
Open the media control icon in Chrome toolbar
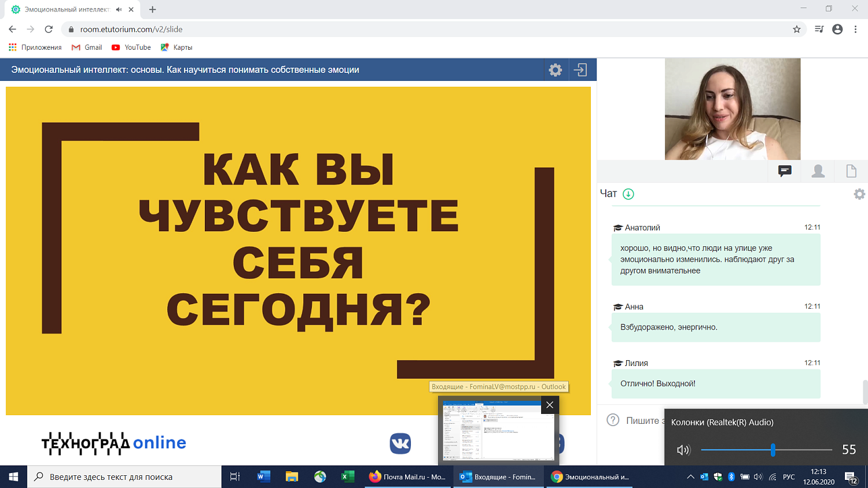pyautogui.click(x=819, y=29)
